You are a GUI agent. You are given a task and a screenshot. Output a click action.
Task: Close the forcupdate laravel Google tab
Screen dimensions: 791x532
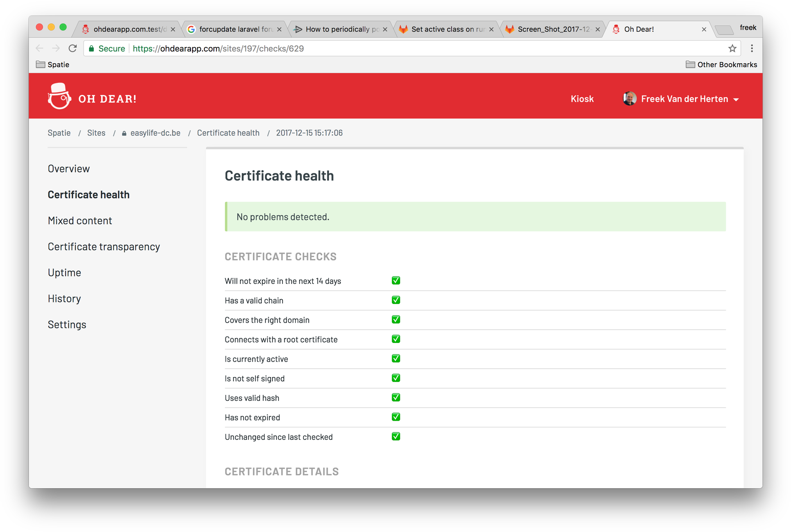tap(279, 29)
